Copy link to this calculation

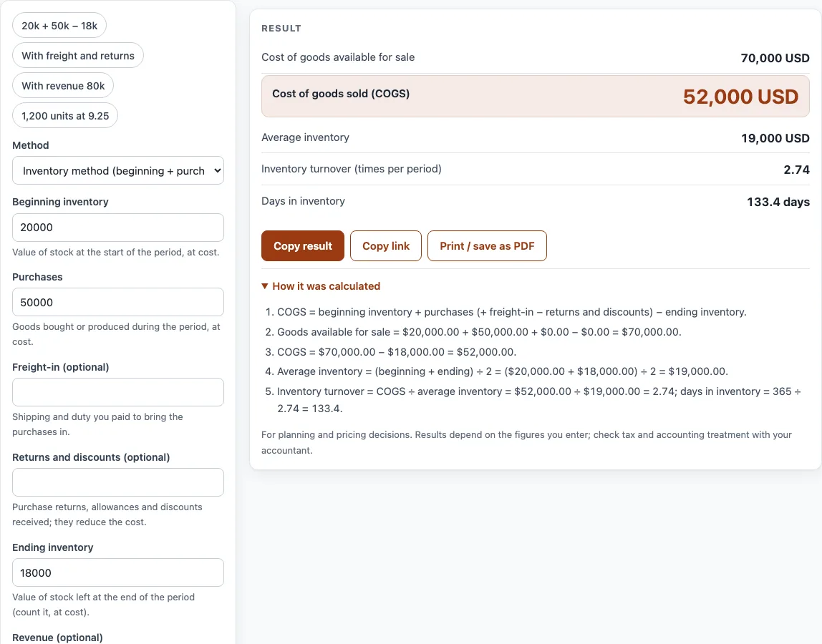[x=386, y=245]
